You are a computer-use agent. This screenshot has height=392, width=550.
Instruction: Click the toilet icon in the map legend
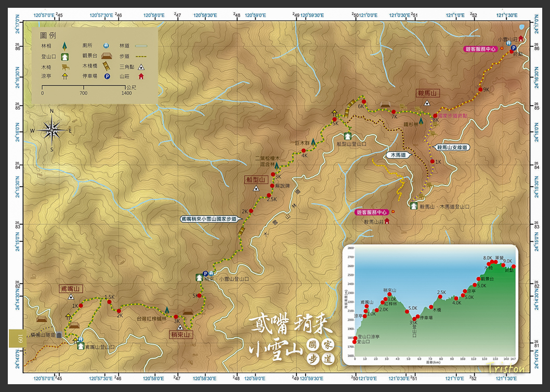click(107, 46)
